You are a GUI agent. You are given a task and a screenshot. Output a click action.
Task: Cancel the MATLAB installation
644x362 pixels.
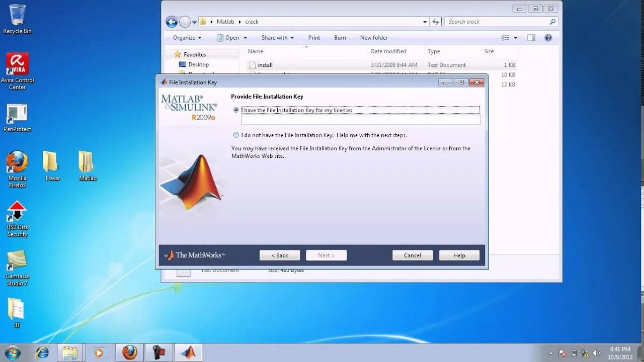[x=413, y=255]
